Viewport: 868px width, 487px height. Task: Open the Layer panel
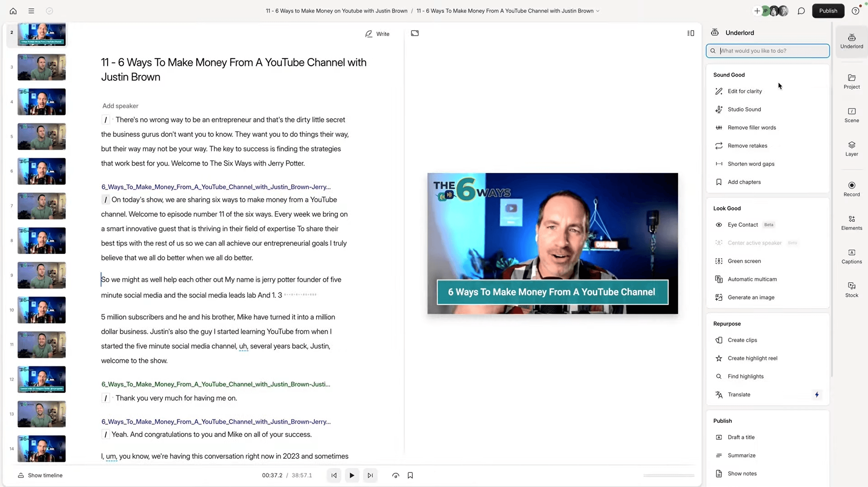851,148
